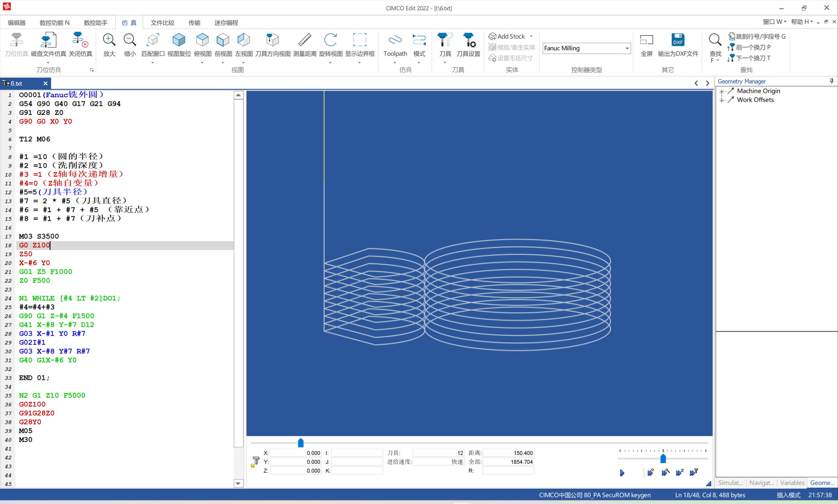
Task: Toggle the Toolpath display button
Action: 395,40
